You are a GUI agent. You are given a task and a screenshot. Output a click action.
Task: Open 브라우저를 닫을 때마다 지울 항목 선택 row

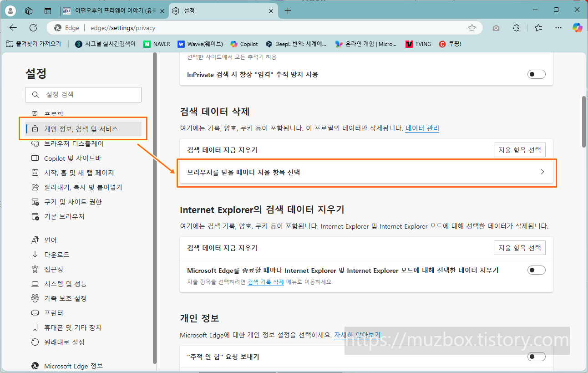366,172
